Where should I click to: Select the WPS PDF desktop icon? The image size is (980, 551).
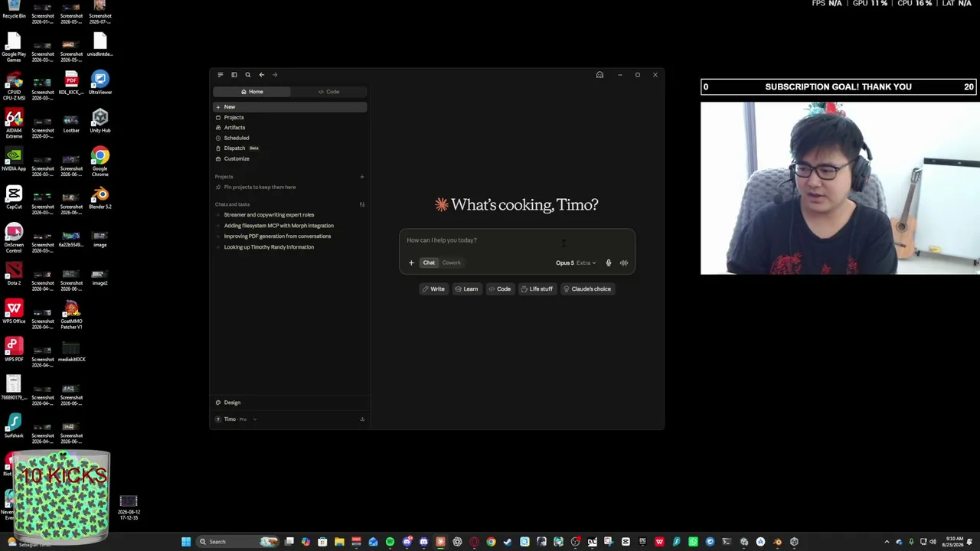(14, 350)
